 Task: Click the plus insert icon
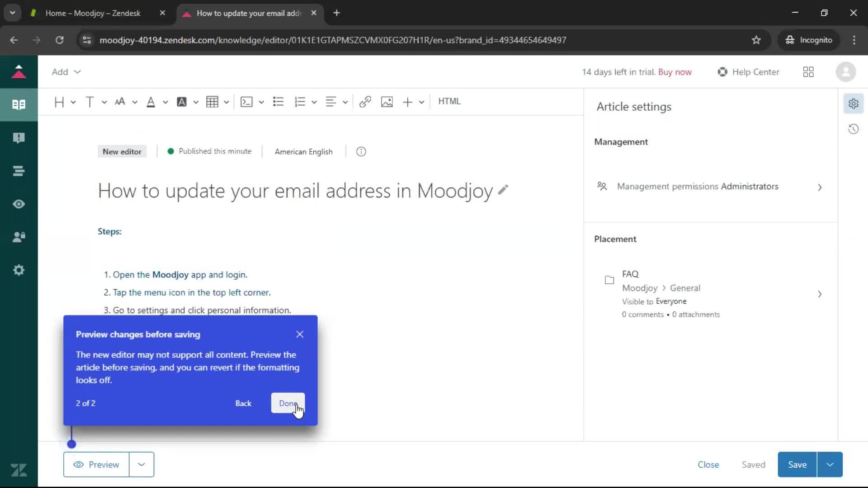click(407, 102)
